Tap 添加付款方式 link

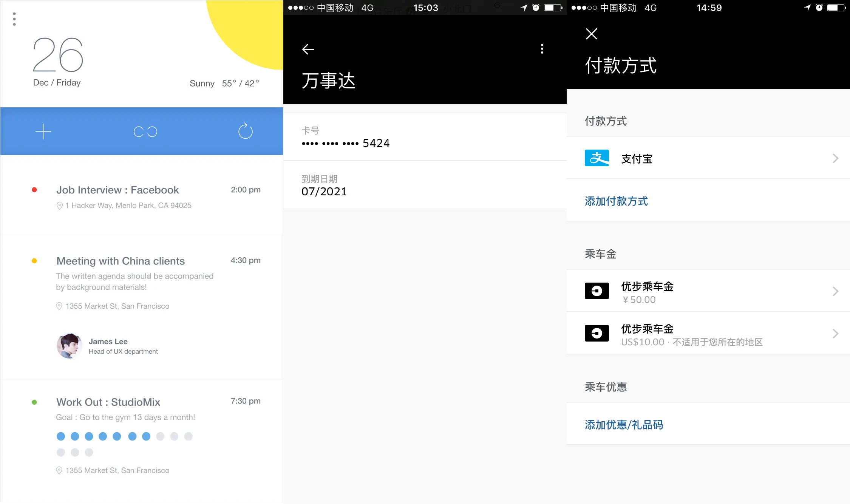617,201
